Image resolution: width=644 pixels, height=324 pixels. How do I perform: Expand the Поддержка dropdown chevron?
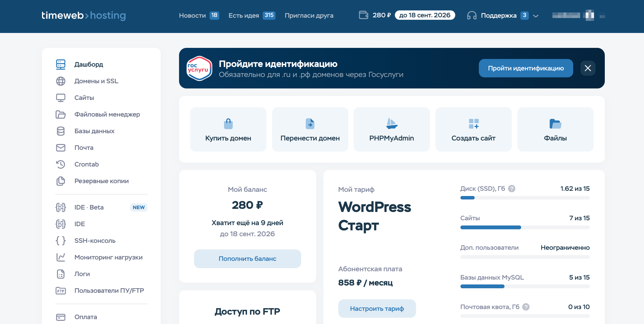pyautogui.click(x=536, y=16)
